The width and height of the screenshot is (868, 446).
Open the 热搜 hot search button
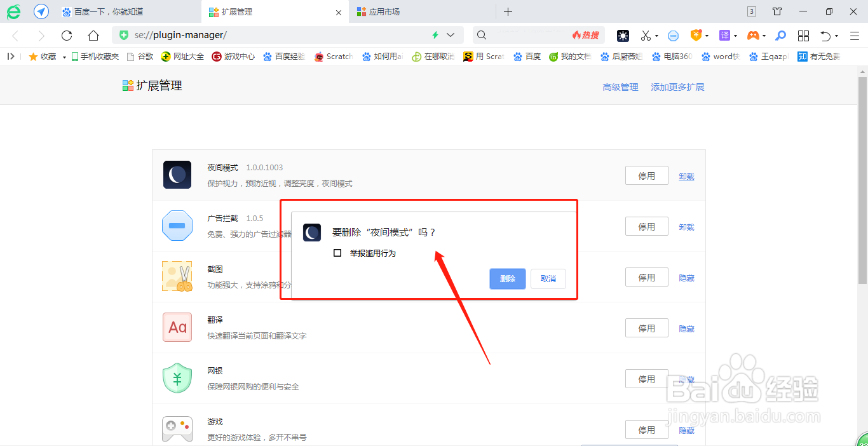pos(586,36)
